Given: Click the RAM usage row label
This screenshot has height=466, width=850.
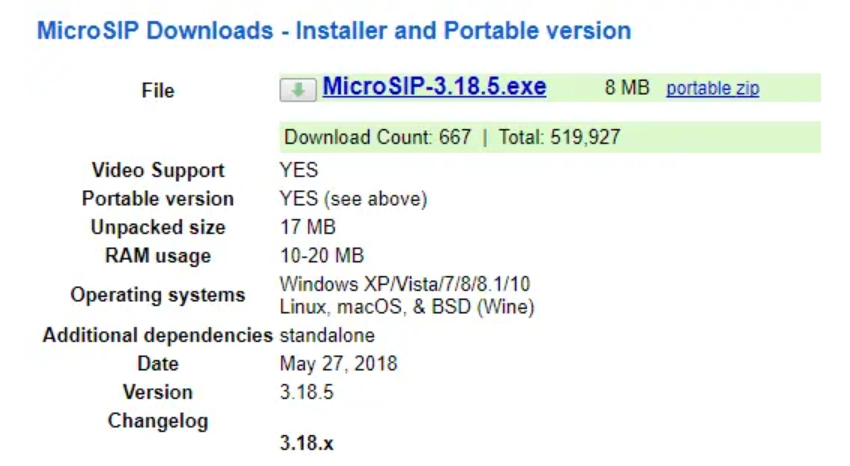Looking at the screenshot, I should pyautogui.click(x=158, y=256).
